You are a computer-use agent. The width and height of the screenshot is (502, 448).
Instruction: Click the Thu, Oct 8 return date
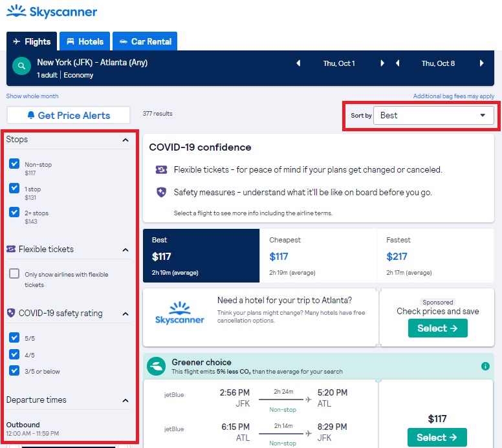[x=438, y=63]
